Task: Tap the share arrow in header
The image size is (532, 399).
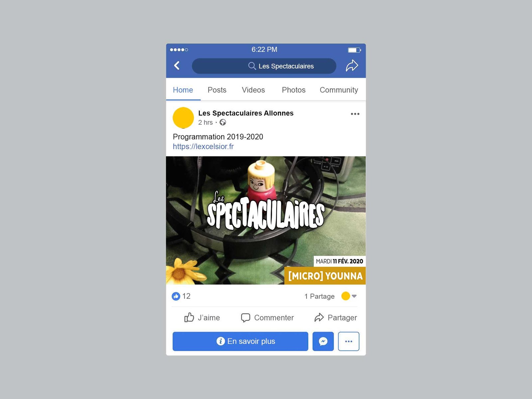Action: click(352, 66)
